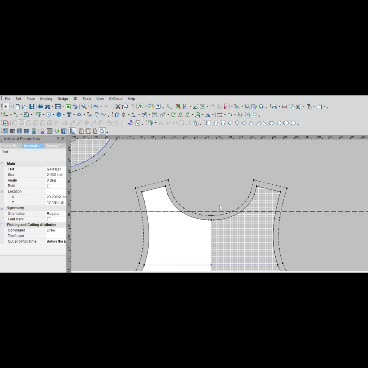
Task: Collapse the Main properties section
Action: (x=3, y=164)
